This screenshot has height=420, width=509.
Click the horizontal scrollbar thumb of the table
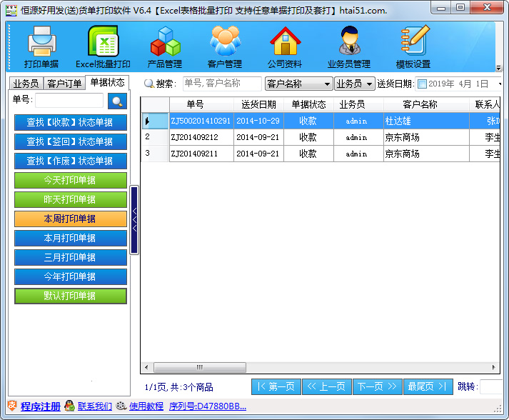(x=200, y=367)
